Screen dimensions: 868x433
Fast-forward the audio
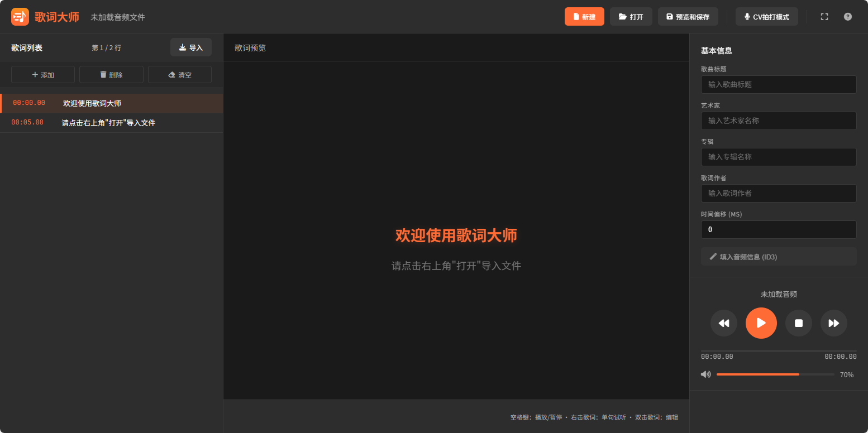[x=834, y=323]
